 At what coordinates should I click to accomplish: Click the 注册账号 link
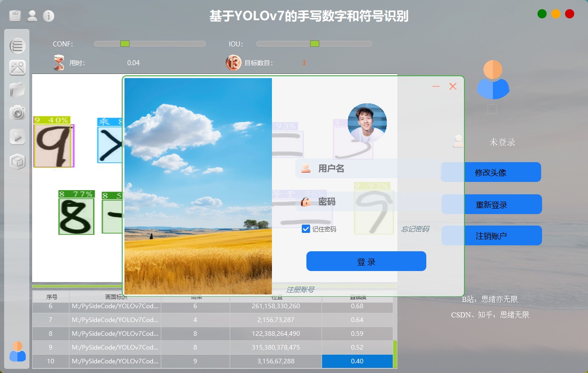click(x=300, y=289)
